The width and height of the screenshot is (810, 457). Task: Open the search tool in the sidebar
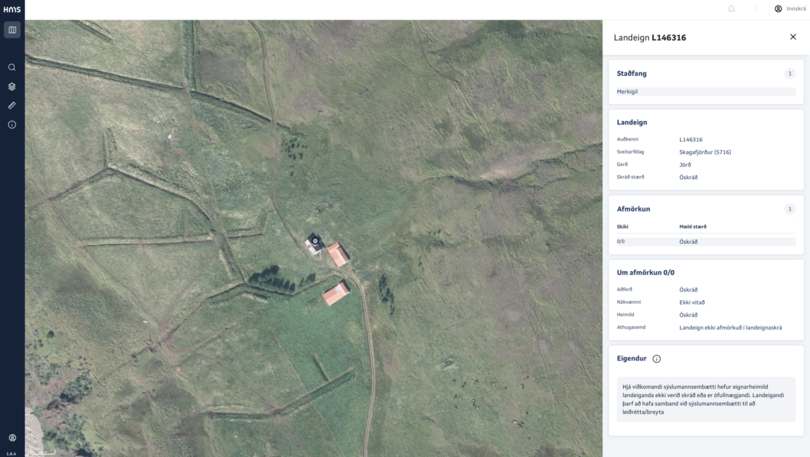click(x=12, y=67)
